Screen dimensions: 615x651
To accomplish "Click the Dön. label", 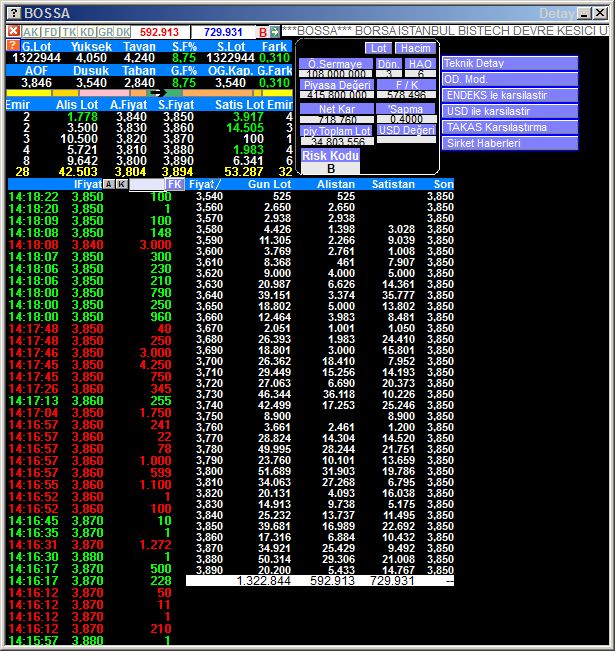I will click(x=388, y=64).
